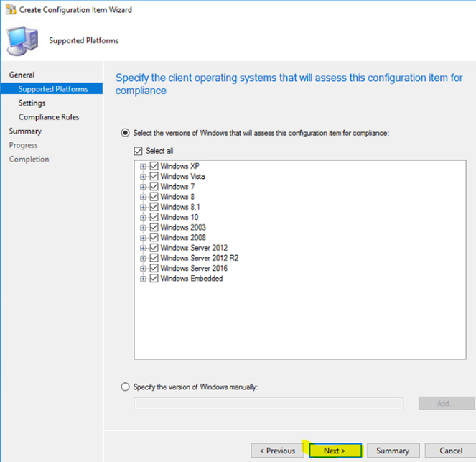Open the Supported Platforms wizard step
Viewport: 476px width, 462px height.
[52, 88]
